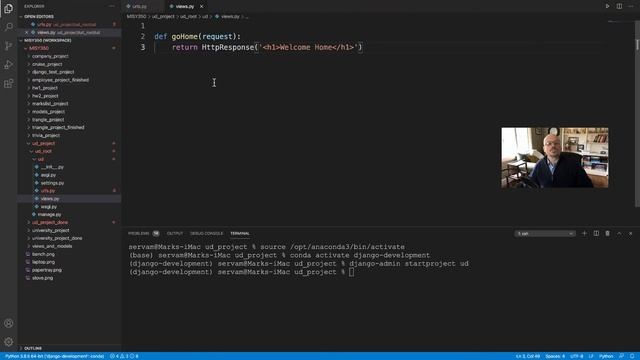This screenshot has height=360, width=640.
Task: Change indentation via Spaces: 4
Action: (x=555, y=356)
